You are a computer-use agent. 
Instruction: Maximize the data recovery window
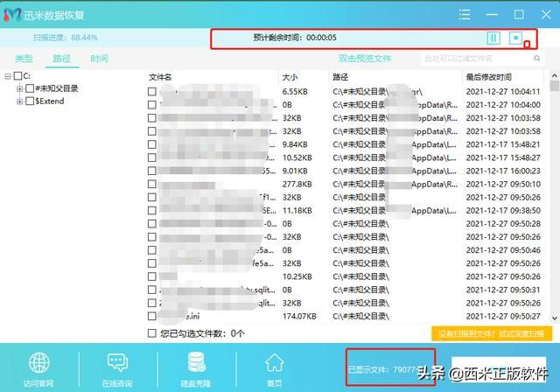tap(519, 15)
